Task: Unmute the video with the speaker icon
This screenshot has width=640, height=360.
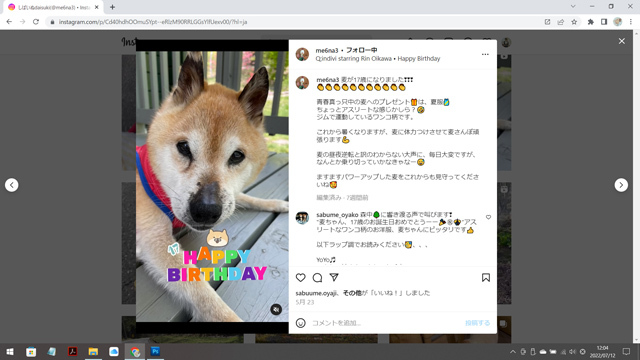Action: [x=276, y=309]
